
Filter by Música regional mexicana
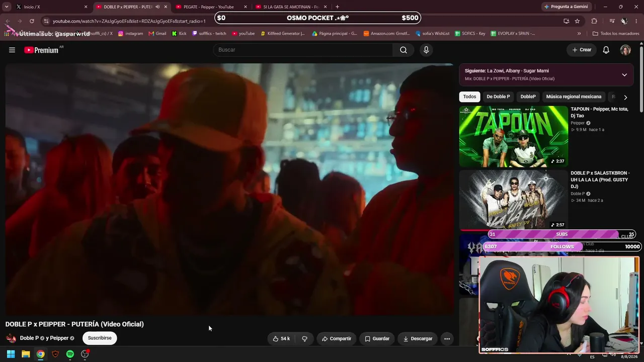(x=574, y=97)
